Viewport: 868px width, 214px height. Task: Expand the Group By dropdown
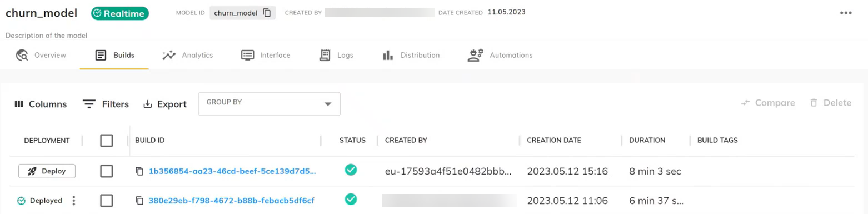click(x=269, y=104)
